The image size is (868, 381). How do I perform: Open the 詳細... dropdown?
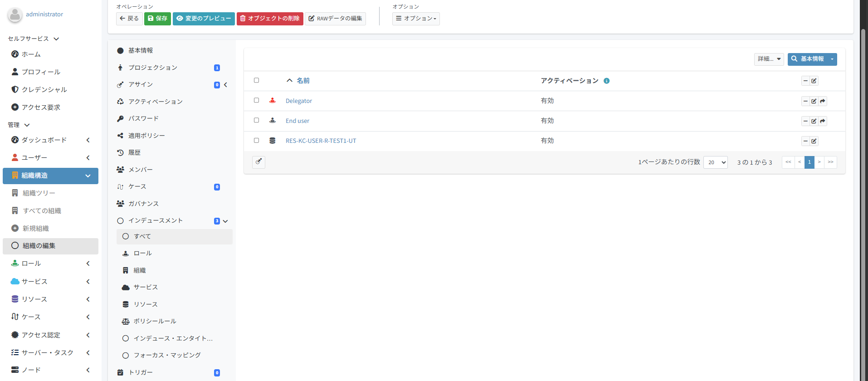(769, 59)
